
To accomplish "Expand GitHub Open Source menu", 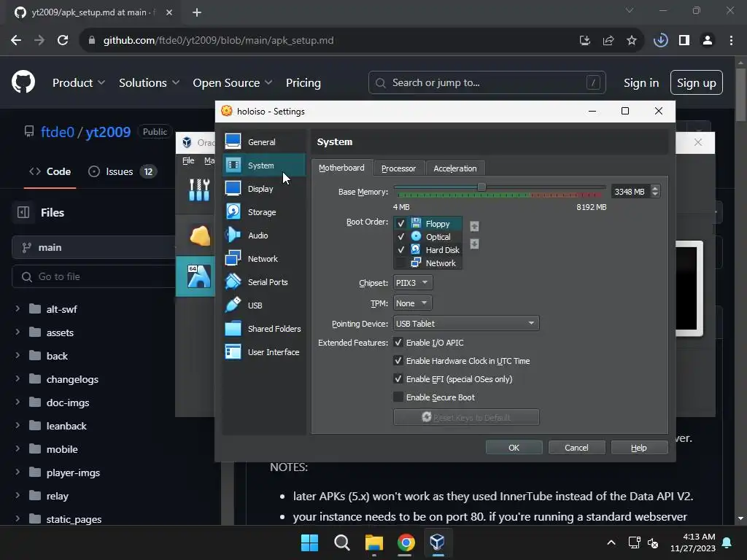I will [233, 83].
